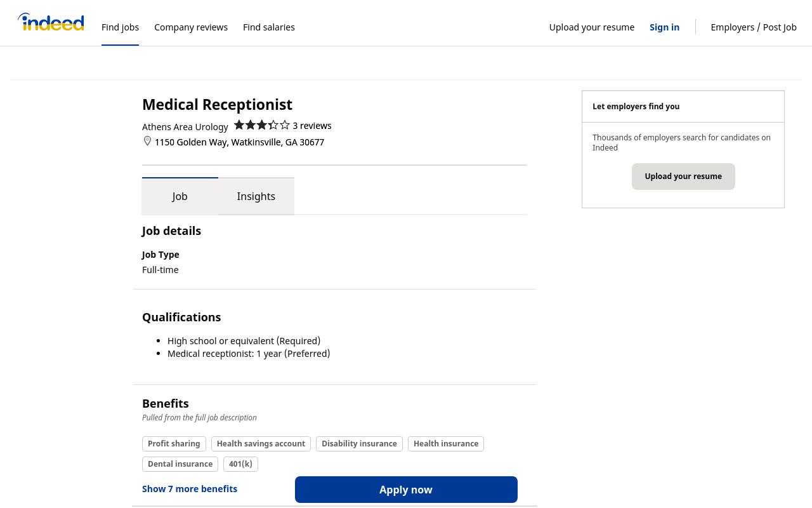Open Company reviews page
812x508 pixels.
191,27
